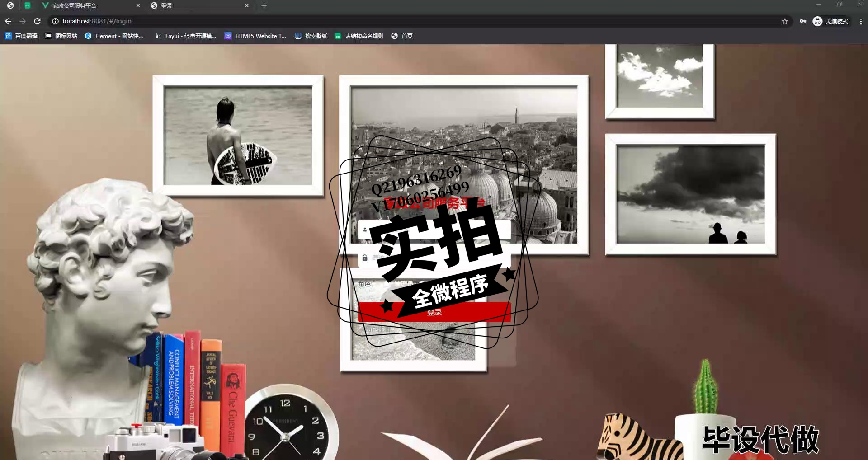This screenshot has width=868, height=460.
Task: Open the HTML5 Website T... bookmark
Action: coord(255,36)
